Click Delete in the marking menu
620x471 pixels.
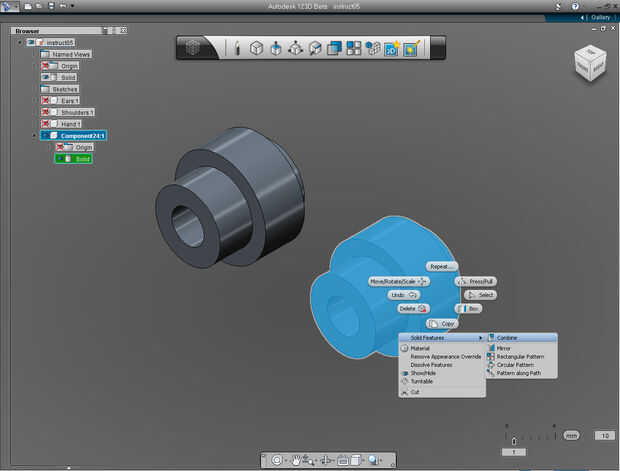(x=413, y=308)
